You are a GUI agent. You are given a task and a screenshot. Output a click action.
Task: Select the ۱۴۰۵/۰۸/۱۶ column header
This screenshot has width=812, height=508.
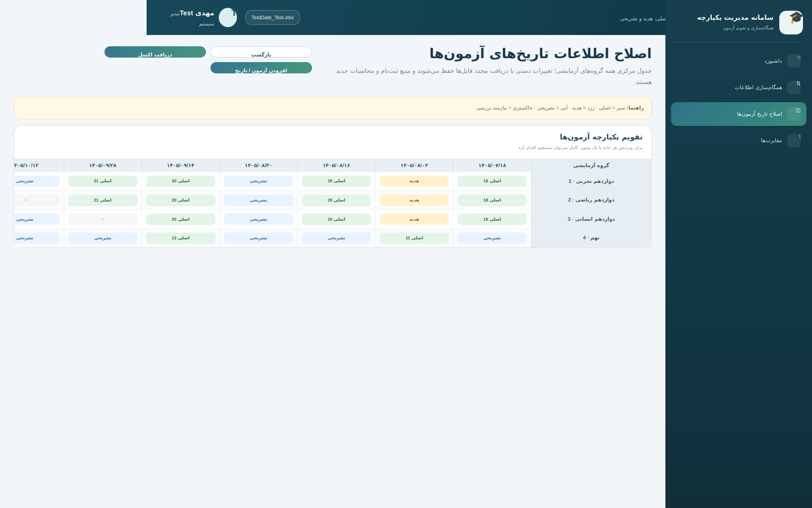(x=337, y=165)
